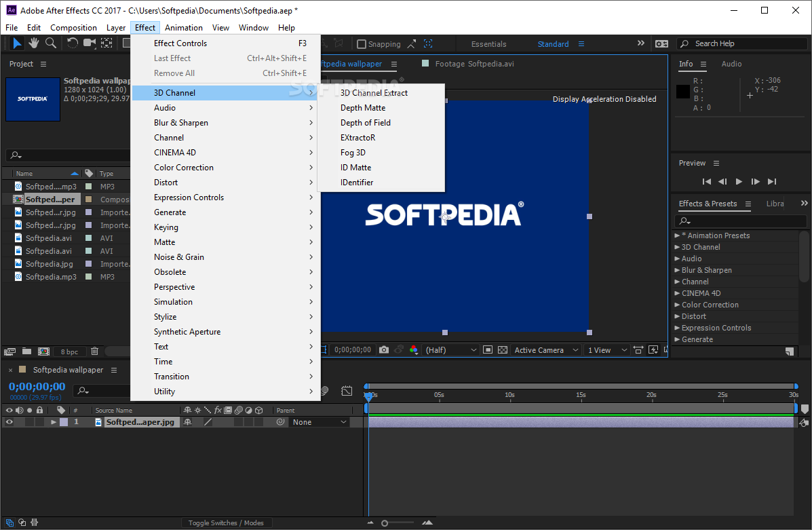Show channel and color management icon
The width and height of the screenshot is (812, 530).
pyautogui.click(x=413, y=350)
